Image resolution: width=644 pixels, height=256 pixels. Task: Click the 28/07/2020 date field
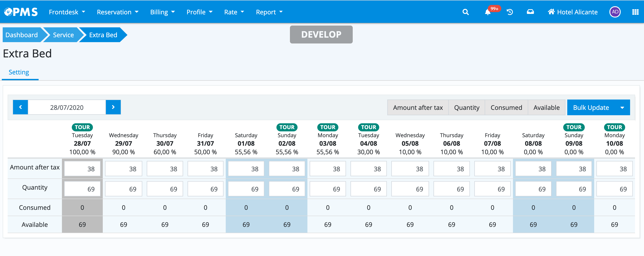click(x=67, y=107)
